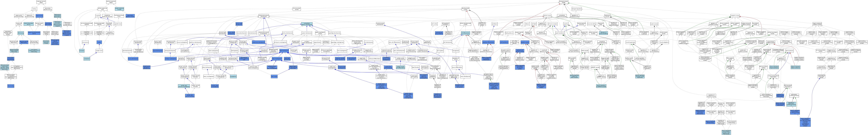Select the cellular_component (Root) node

coord(111,2)
